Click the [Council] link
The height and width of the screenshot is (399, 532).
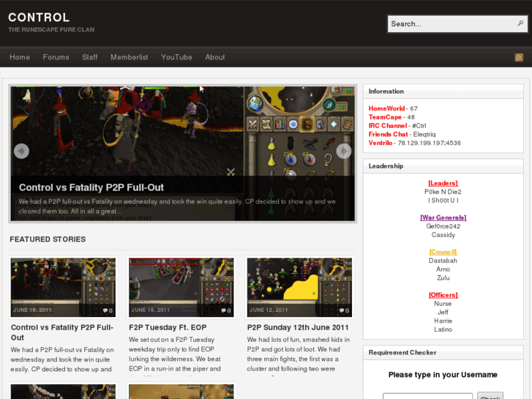click(x=443, y=252)
